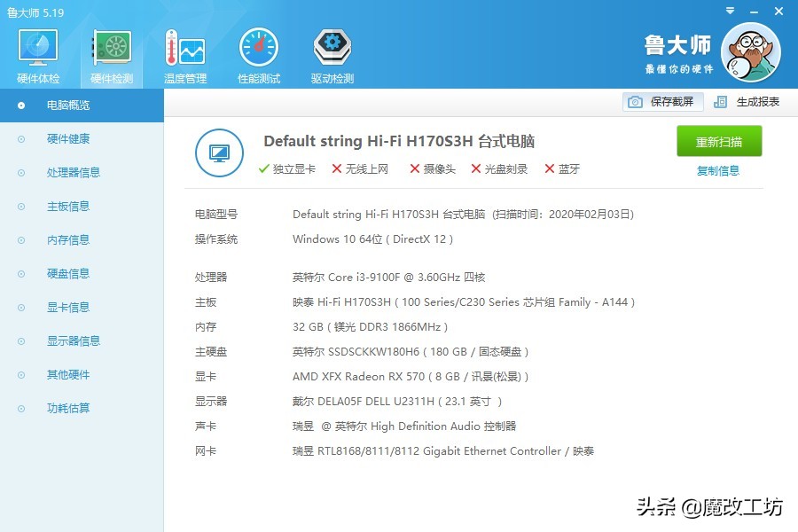Click the 复制信息 copy link

[x=719, y=170]
